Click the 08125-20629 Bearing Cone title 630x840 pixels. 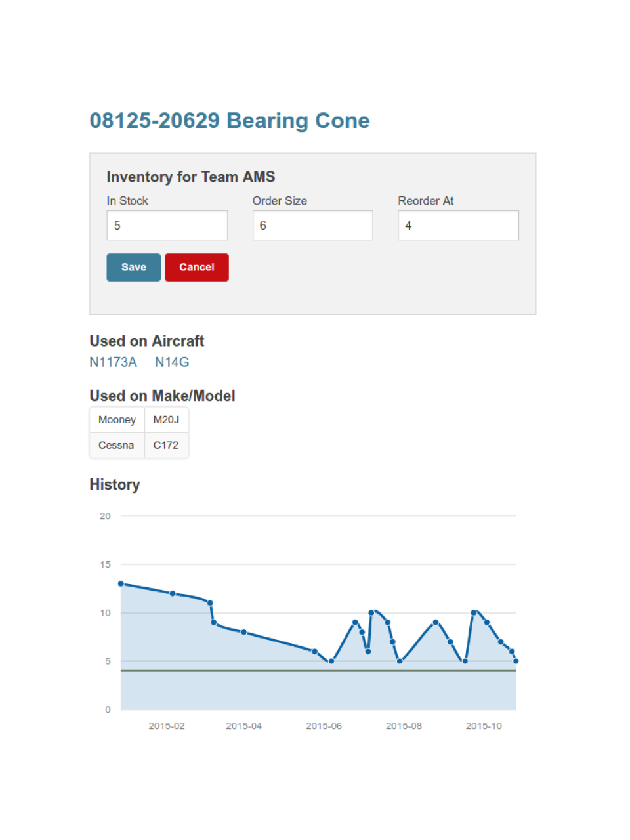[230, 121]
